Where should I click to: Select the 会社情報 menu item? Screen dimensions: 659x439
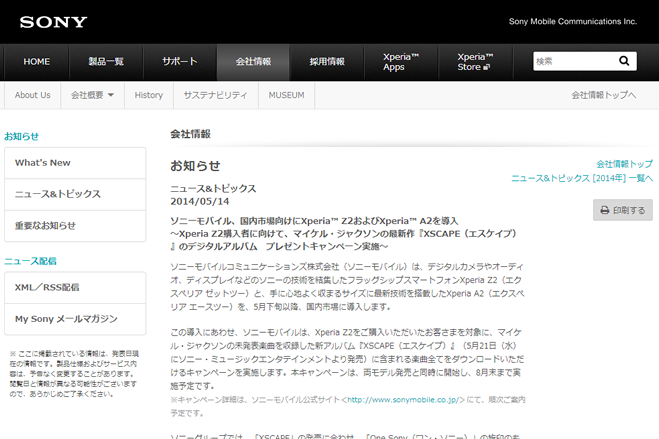click(x=253, y=62)
